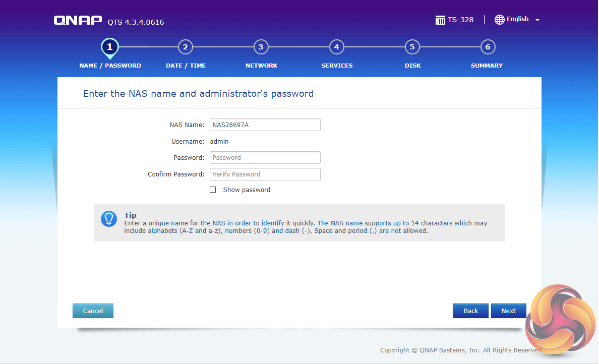Click the admin username value
Image resolution: width=599 pixels, height=364 pixels.
(219, 141)
